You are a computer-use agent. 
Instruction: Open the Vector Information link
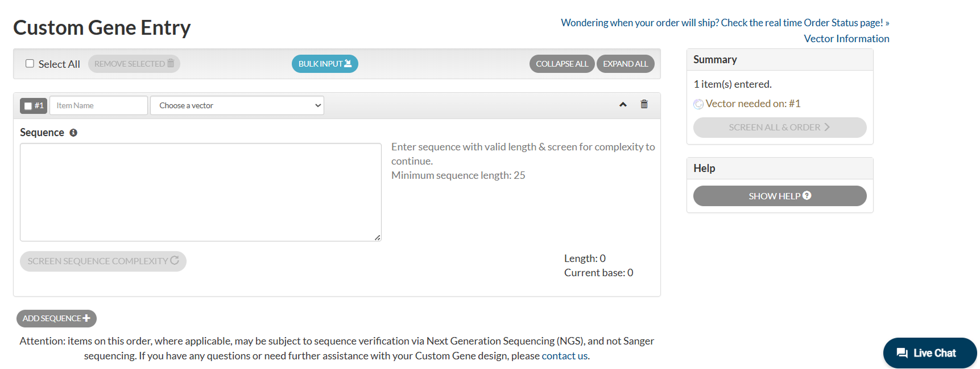pos(846,39)
